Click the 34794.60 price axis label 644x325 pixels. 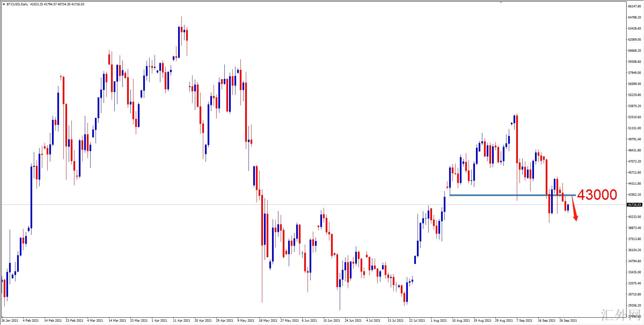(635, 261)
